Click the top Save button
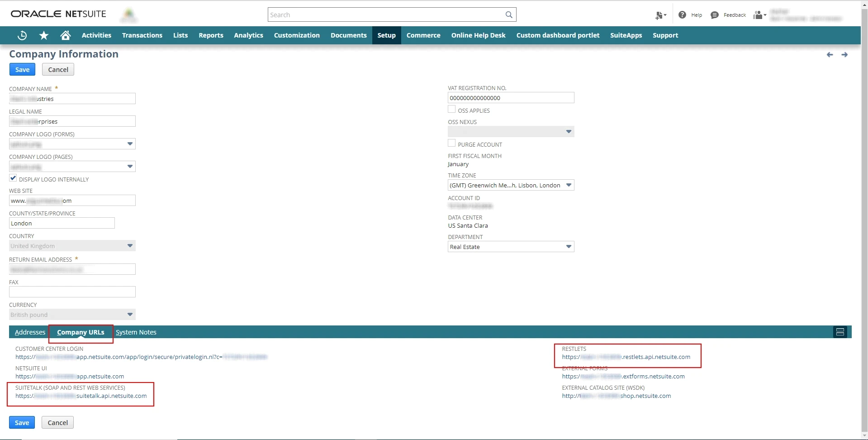This screenshot has width=868, height=440. (22, 70)
